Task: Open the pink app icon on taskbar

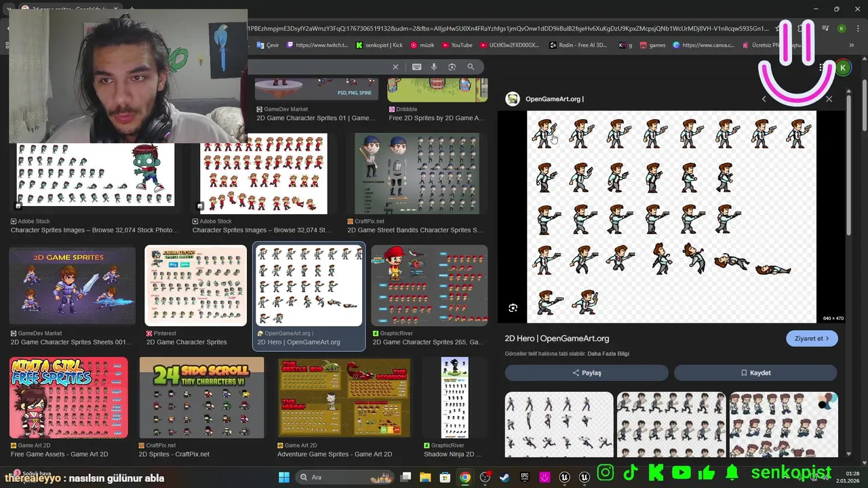Action: click(544, 477)
